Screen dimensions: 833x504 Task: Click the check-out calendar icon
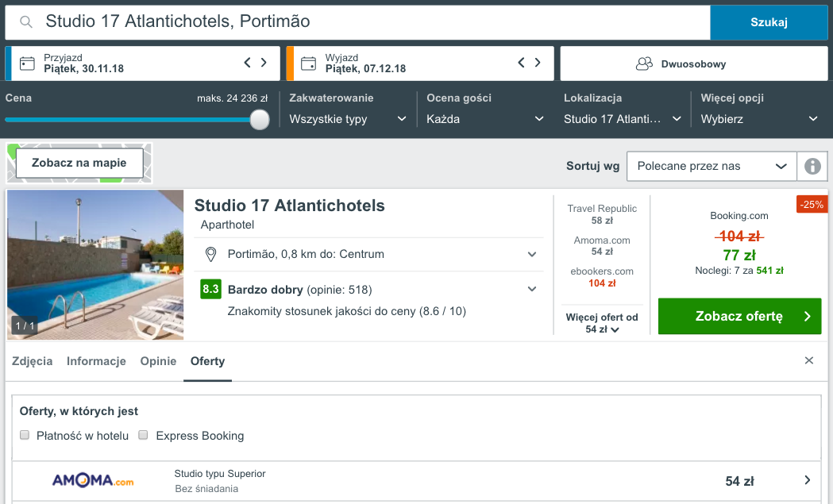pos(309,63)
